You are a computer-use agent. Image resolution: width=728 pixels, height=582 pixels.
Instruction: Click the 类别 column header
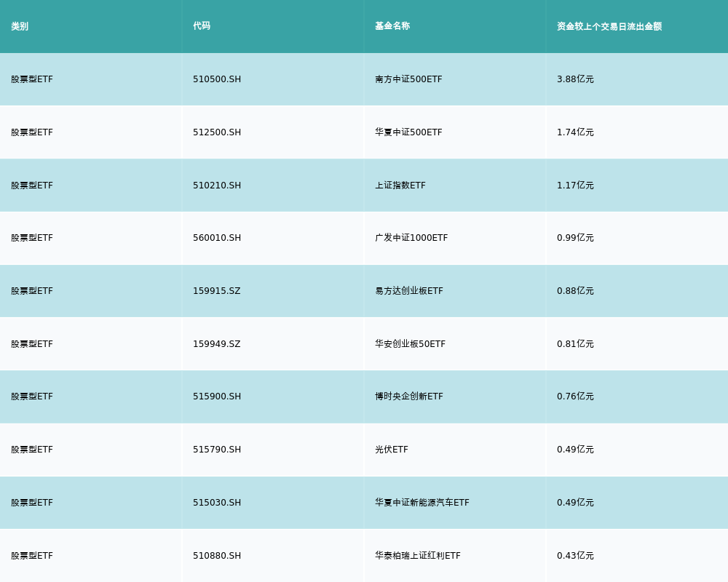pos(20,26)
